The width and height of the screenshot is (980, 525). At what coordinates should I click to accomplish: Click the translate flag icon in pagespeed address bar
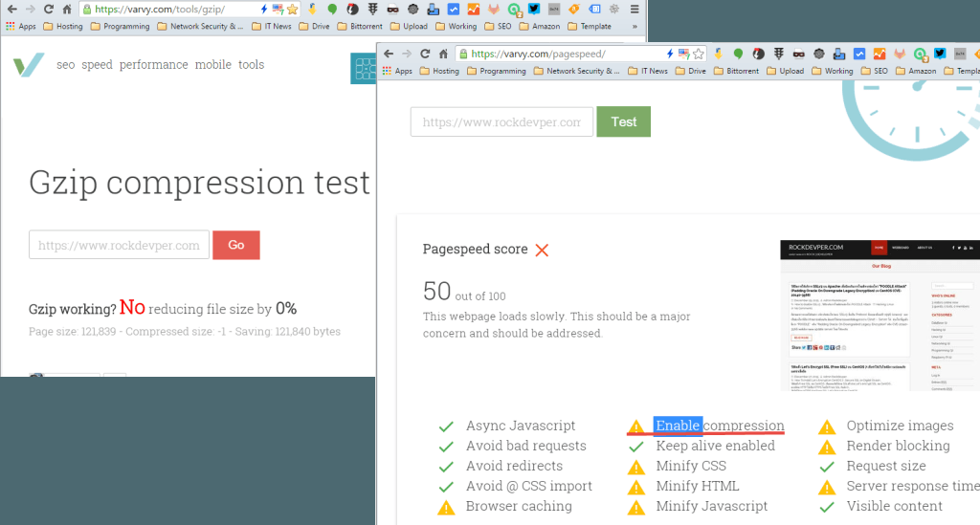coord(683,54)
